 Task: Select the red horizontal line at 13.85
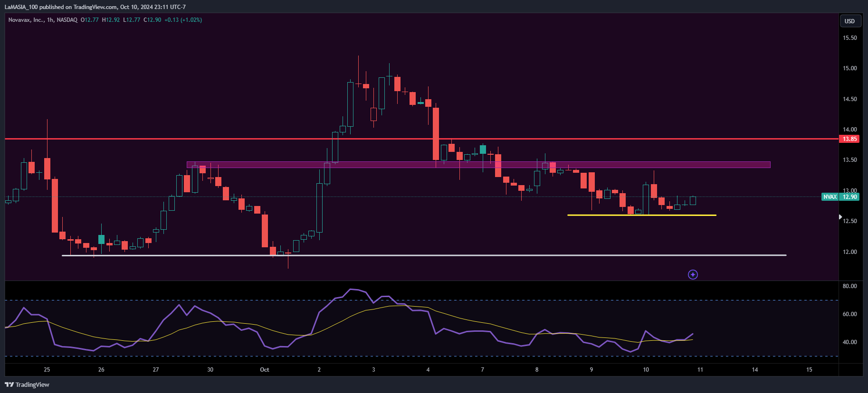(x=421, y=139)
